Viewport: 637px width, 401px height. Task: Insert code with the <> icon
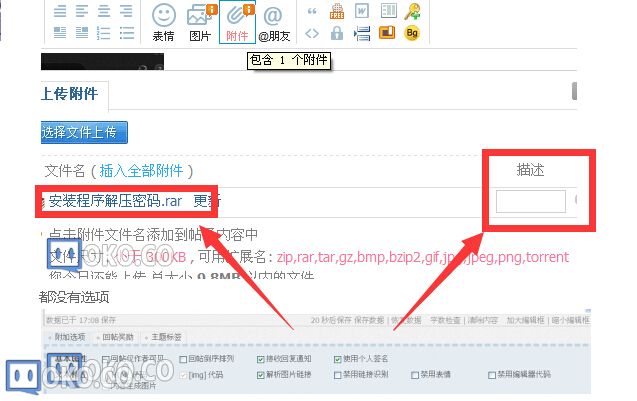click(x=312, y=33)
